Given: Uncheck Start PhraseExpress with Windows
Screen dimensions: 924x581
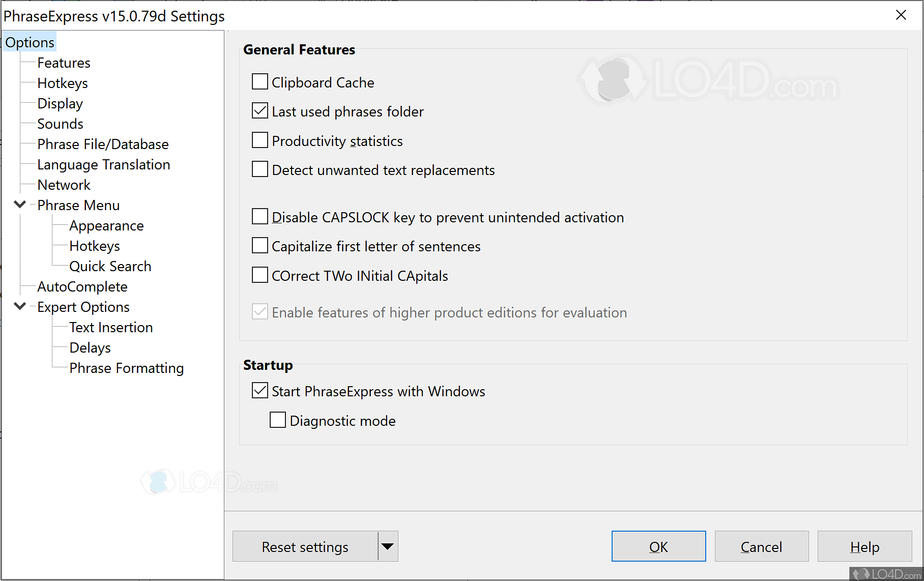Looking at the screenshot, I should pyautogui.click(x=259, y=390).
